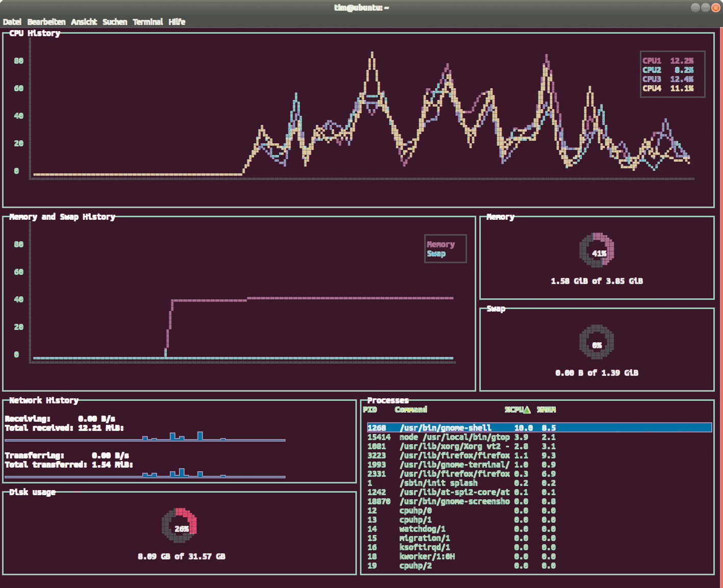Click the Command column header

tap(411, 410)
